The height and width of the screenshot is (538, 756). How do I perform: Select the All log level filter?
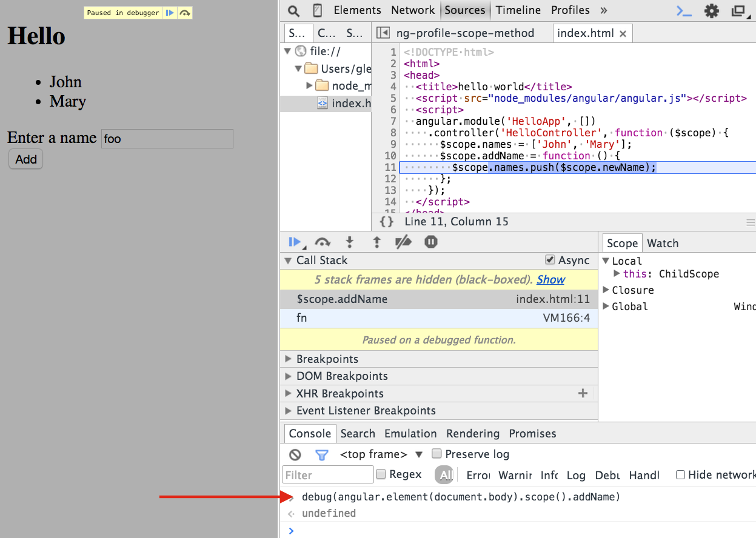point(446,476)
